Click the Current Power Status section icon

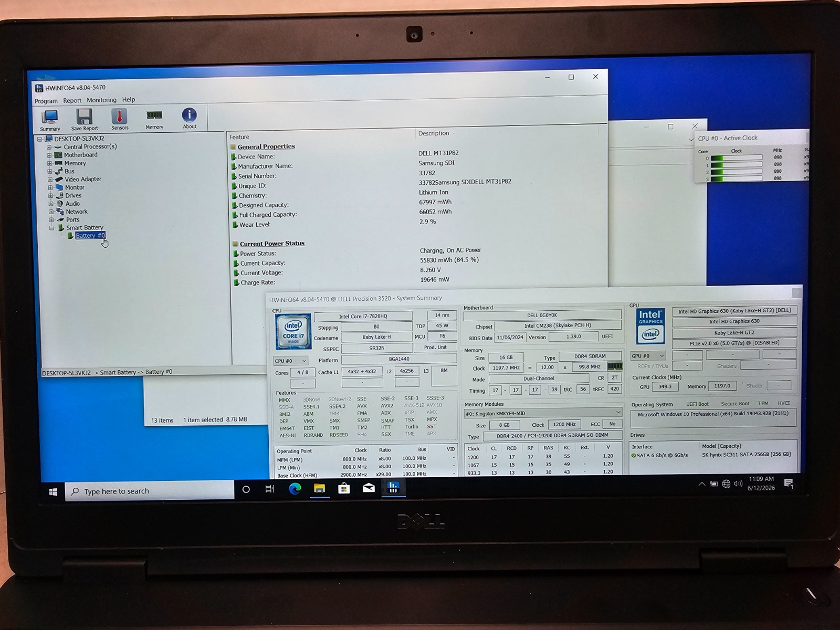pyautogui.click(x=235, y=244)
